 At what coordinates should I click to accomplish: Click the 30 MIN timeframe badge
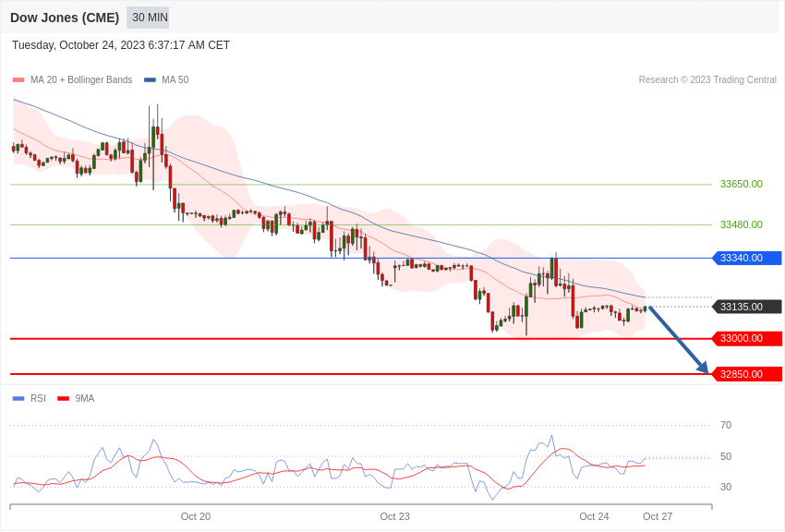point(148,18)
